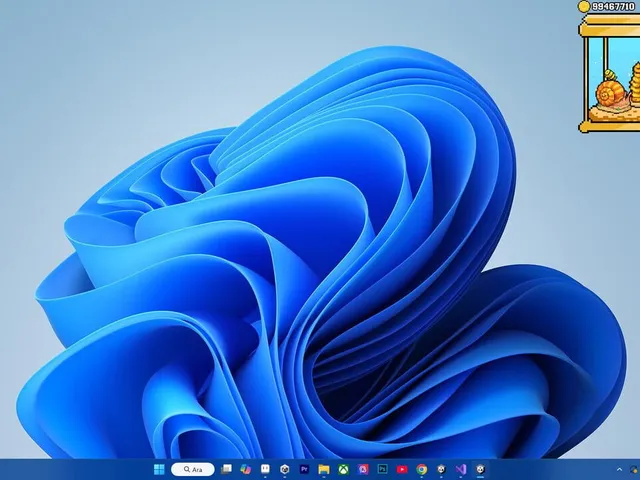Open the white square-face app in taskbar
Screen dimensions: 640x480
coord(265,469)
